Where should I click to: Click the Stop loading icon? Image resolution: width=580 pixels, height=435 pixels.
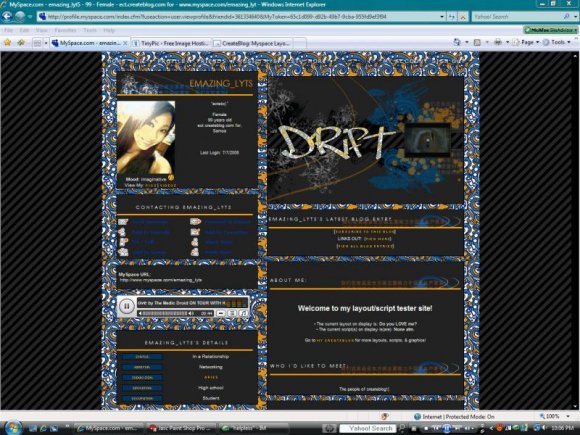coord(463,17)
